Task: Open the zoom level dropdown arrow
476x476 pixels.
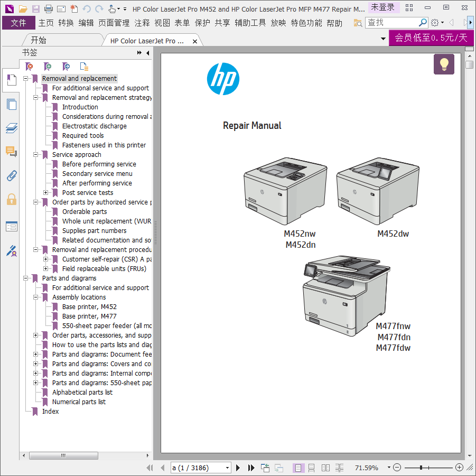Action: click(389, 468)
